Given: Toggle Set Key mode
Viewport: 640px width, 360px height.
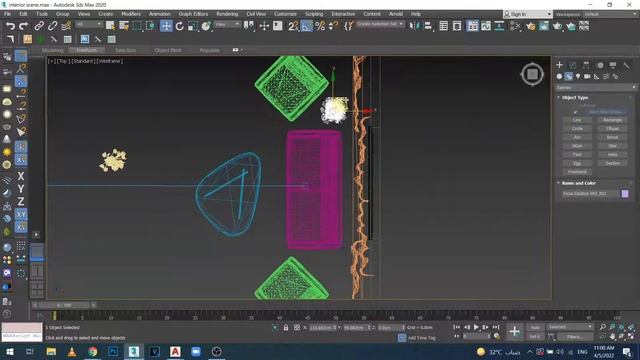Looking at the screenshot, I should point(535,337).
